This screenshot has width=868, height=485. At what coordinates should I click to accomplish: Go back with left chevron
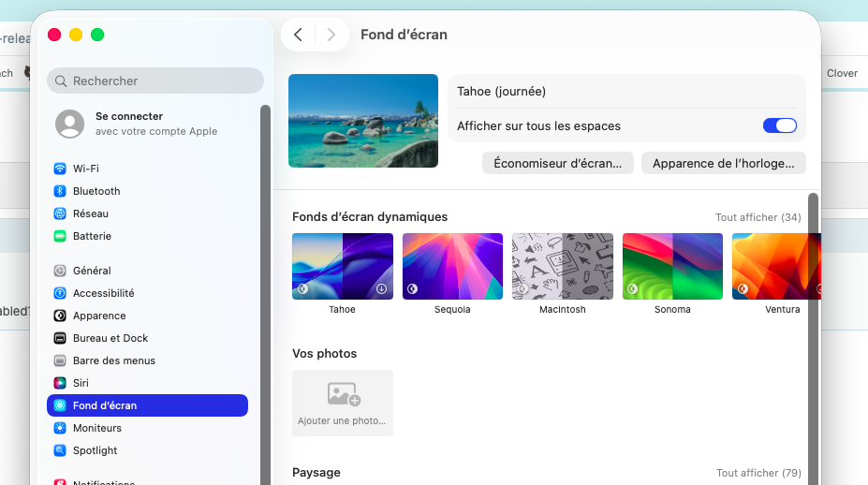(x=298, y=35)
